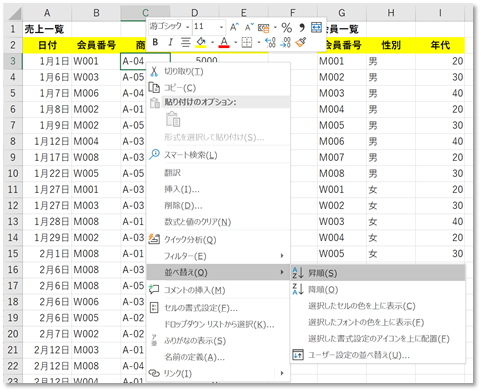Click the scissors cut icon
Image resolution: width=482 pixels, height=392 pixels.
[x=154, y=71]
